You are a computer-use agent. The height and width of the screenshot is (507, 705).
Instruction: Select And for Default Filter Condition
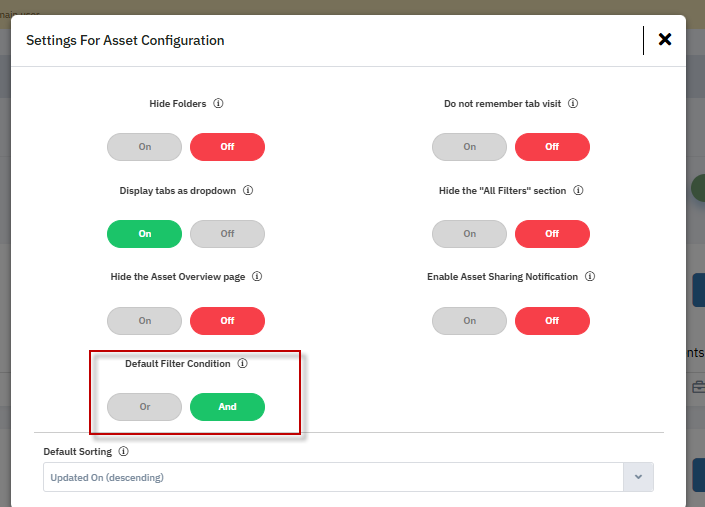click(227, 407)
